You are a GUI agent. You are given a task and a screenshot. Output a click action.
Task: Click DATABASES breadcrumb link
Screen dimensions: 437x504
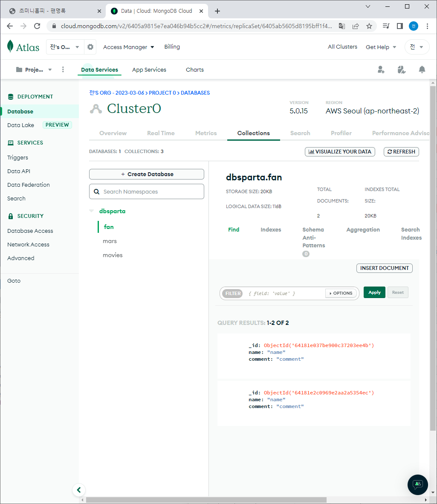195,93
